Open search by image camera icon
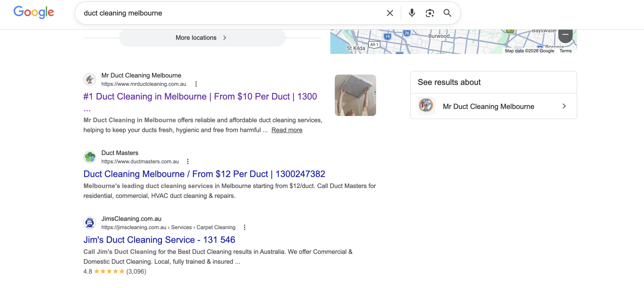The width and height of the screenshot is (644, 288). coord(430,13)
